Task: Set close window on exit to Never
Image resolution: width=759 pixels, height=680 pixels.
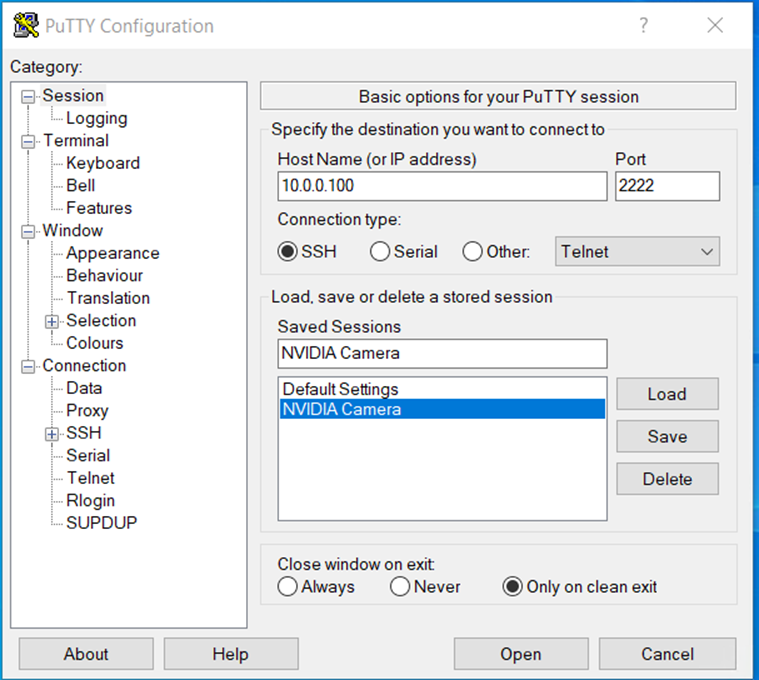Action: (400, 587)
